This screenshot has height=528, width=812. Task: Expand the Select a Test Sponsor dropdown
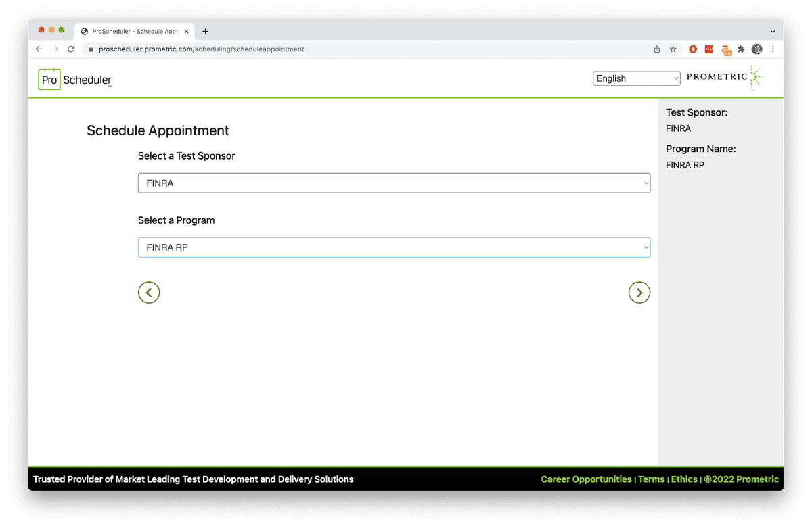tap(394, 183)
